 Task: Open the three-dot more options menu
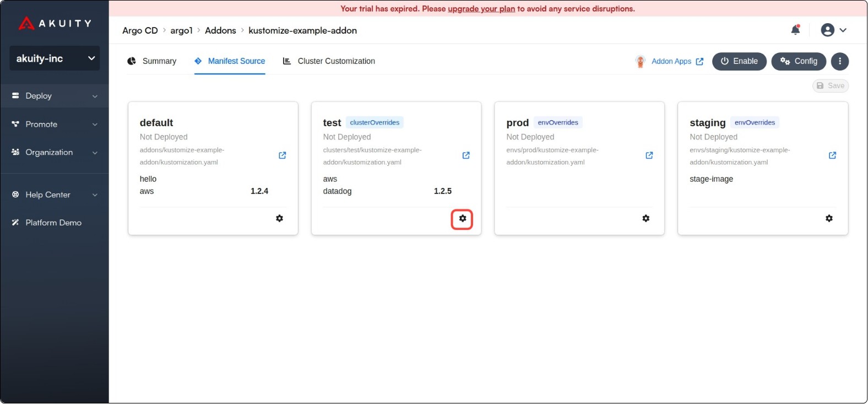[x=840, y=61]
